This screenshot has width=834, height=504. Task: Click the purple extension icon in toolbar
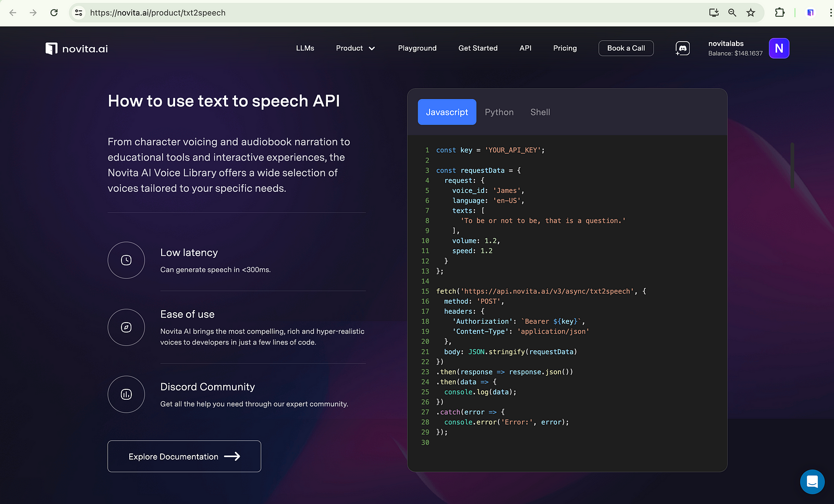[x=811, y=13]
